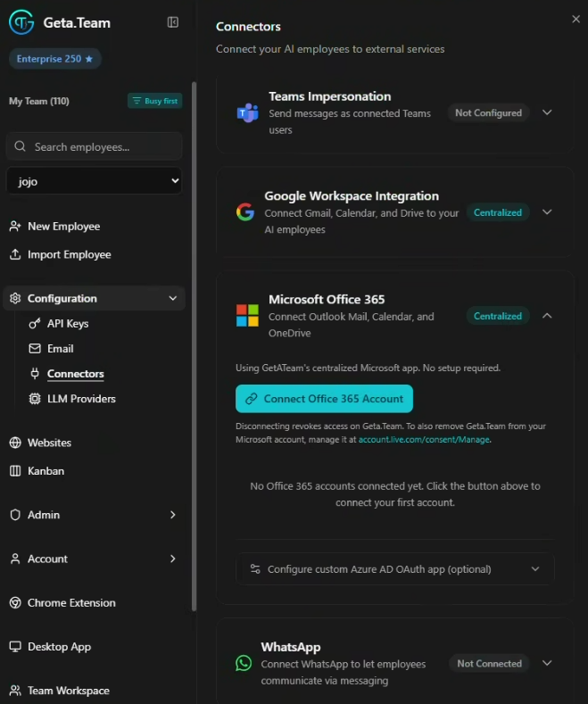This screenshot has height=704, width=588.
Task: Click the Geta.Team brand name
Action: click(77, 22)
